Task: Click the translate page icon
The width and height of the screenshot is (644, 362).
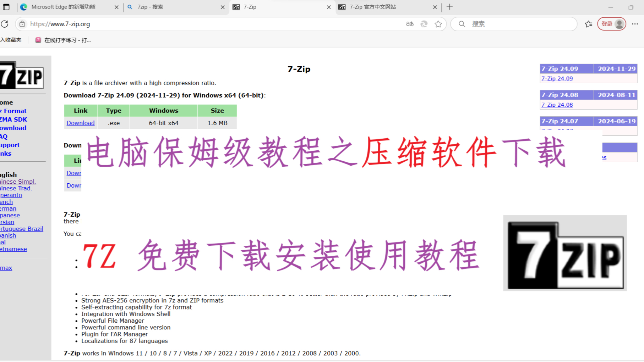Action: (x=410, y=24)
